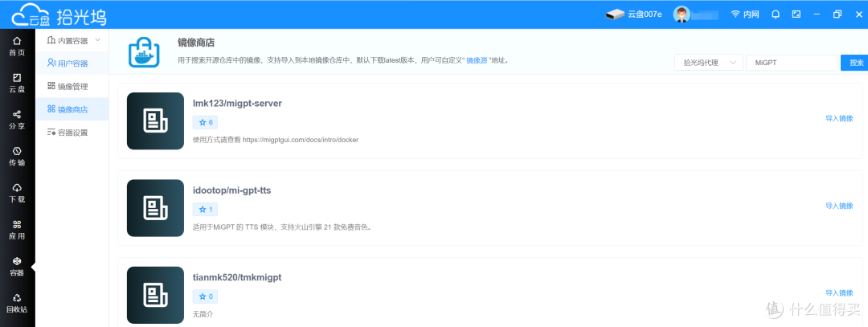The image size is (868, 327).
Task: Open the user avatar profile
Action: coord(682,14)
